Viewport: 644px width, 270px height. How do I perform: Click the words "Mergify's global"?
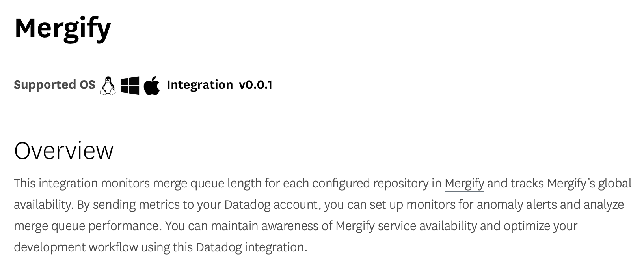[590, 184]
